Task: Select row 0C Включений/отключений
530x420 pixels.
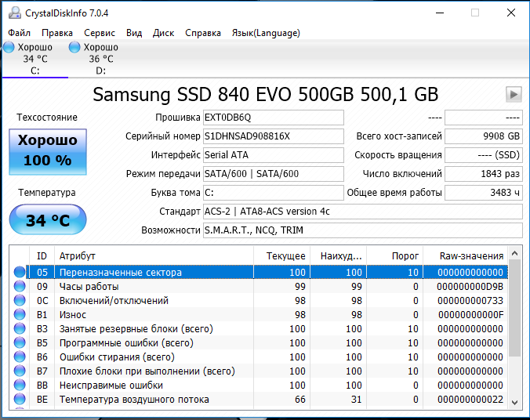Action: coord(259,301)
